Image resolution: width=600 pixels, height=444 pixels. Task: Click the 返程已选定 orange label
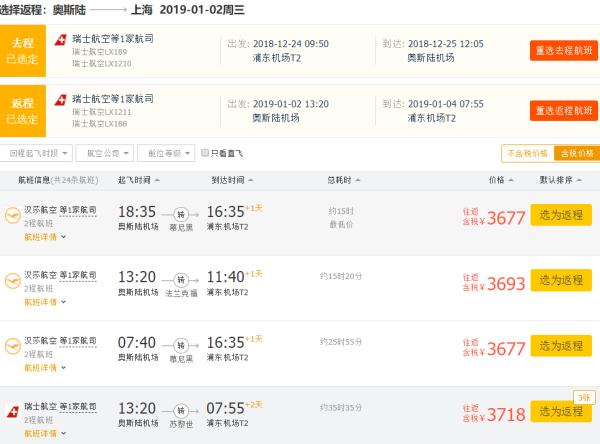coord(23,111)
